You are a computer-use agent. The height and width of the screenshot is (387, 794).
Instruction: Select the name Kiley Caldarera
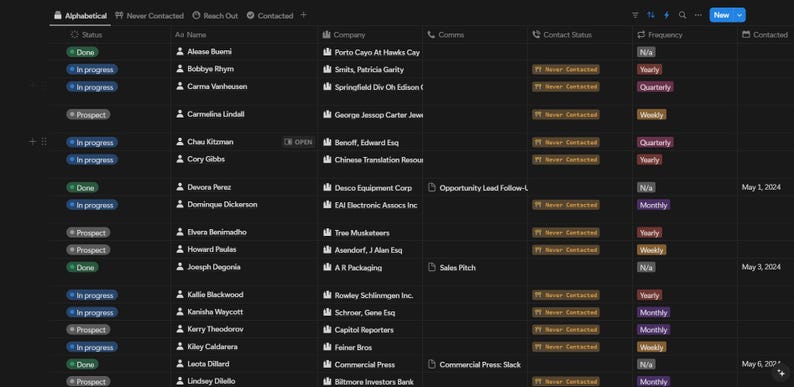click(x=212, y=346)
